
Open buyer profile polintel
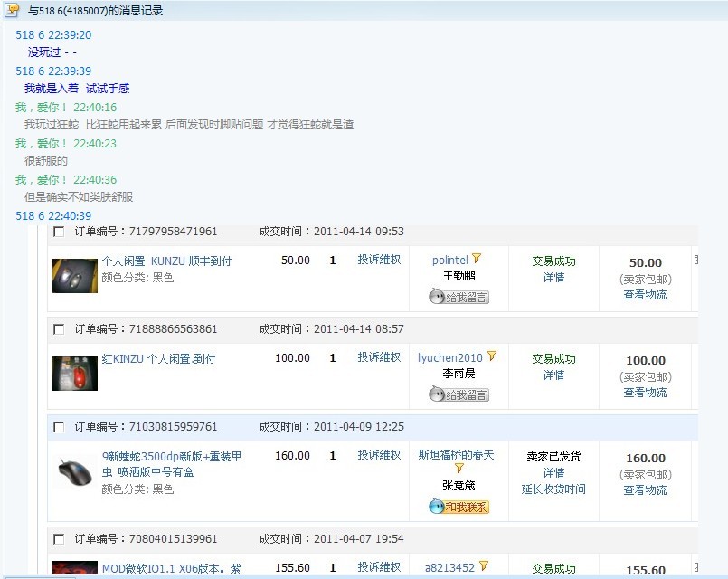pos(449,260)
